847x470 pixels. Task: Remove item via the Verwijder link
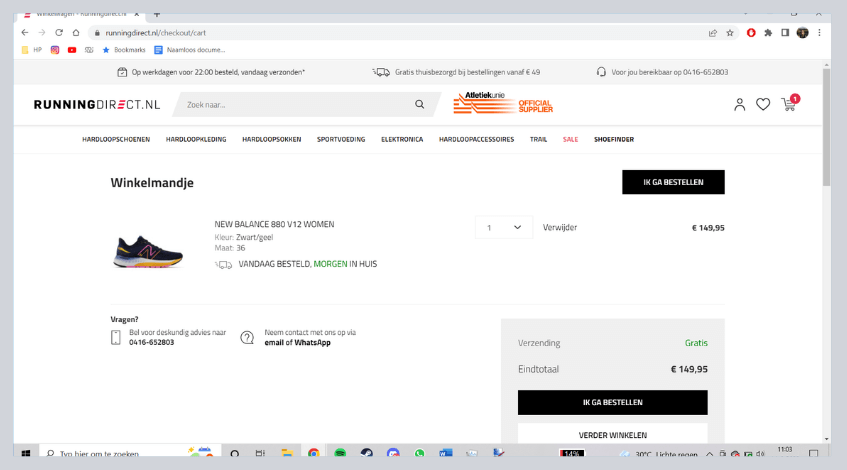point(559,227)
